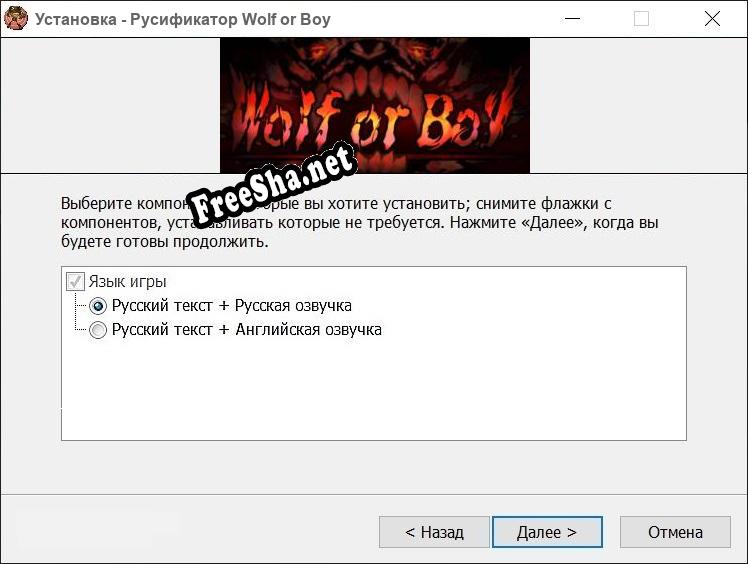The image size is (748, 564).
Task: Click the Русский текст + Английская озвучка label
Action: click(x=247, y=329)
